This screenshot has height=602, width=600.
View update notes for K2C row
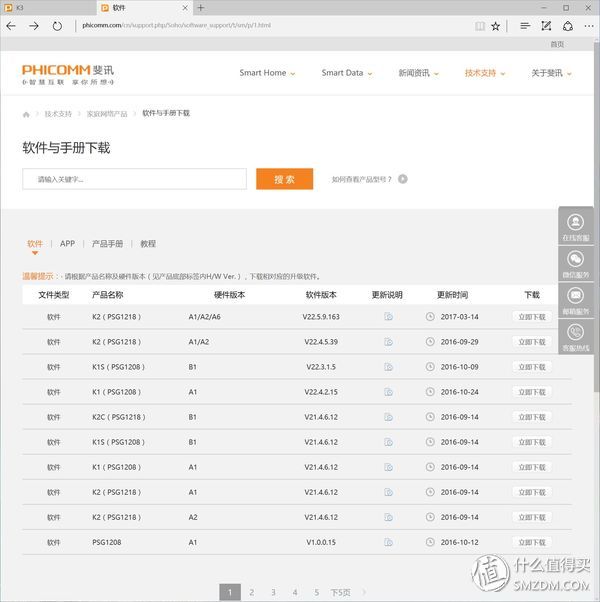click(x=388, y=417)
